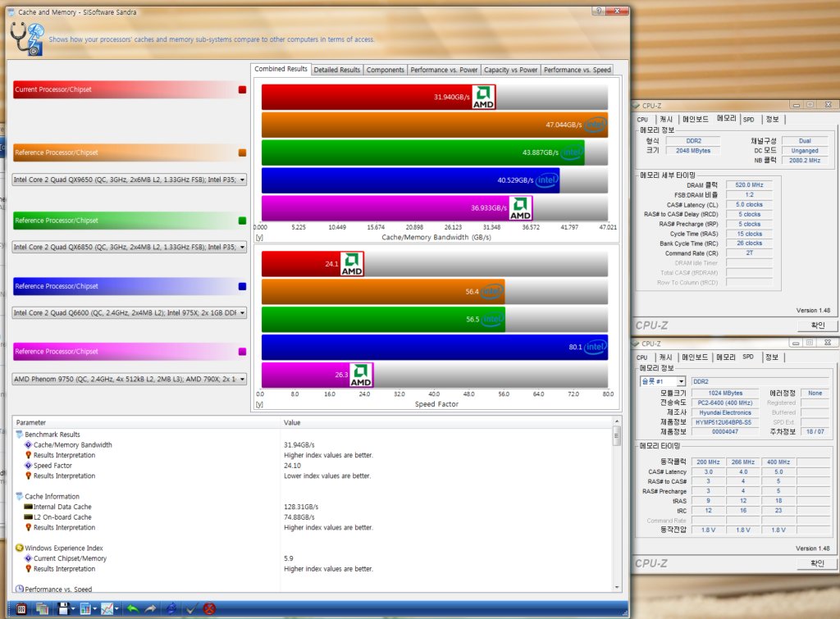
Task: Open the 슬롯 #1 slot dropdown in CPU-Z
Action: 663,381
